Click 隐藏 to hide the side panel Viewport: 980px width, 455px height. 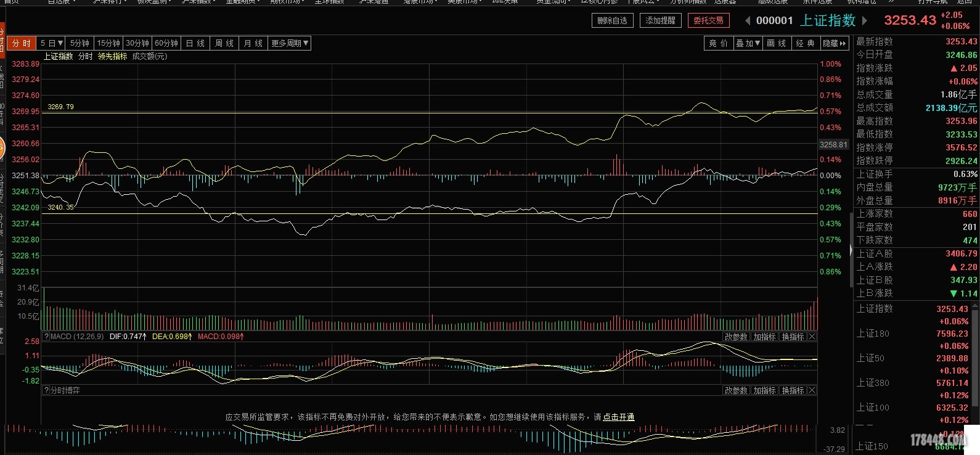click(x=835, y=43)
